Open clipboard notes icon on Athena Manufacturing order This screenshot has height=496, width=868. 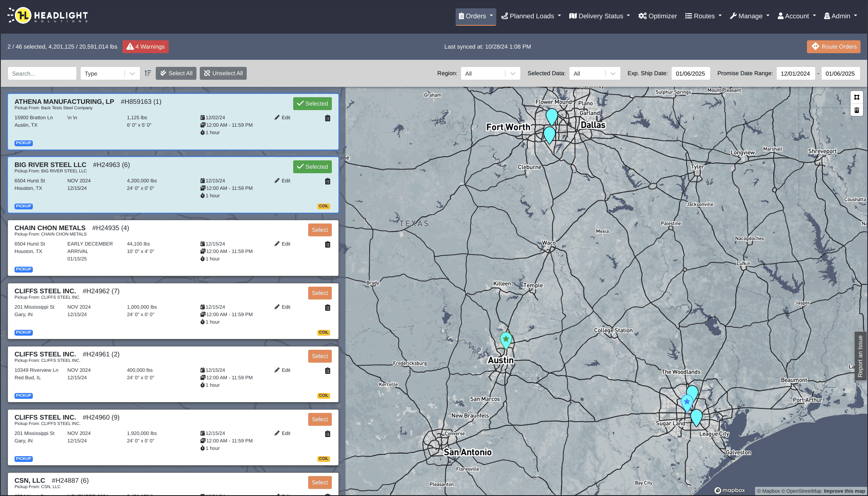(327, 118)
